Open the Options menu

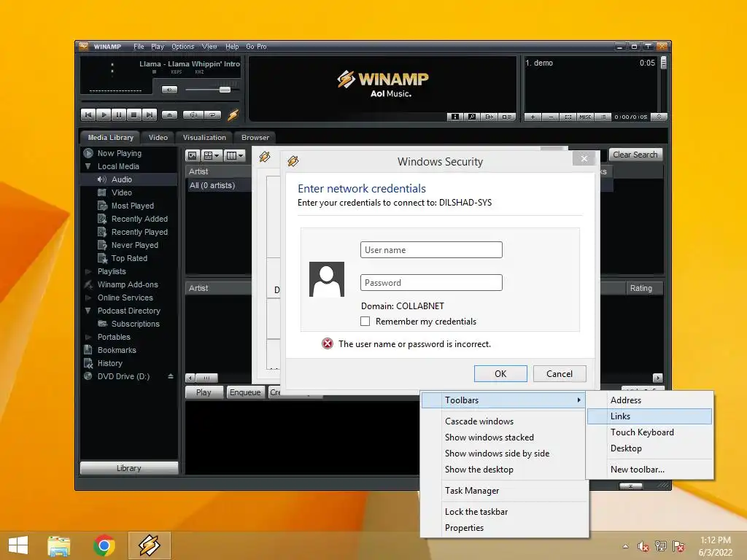(x=183, y=47)
